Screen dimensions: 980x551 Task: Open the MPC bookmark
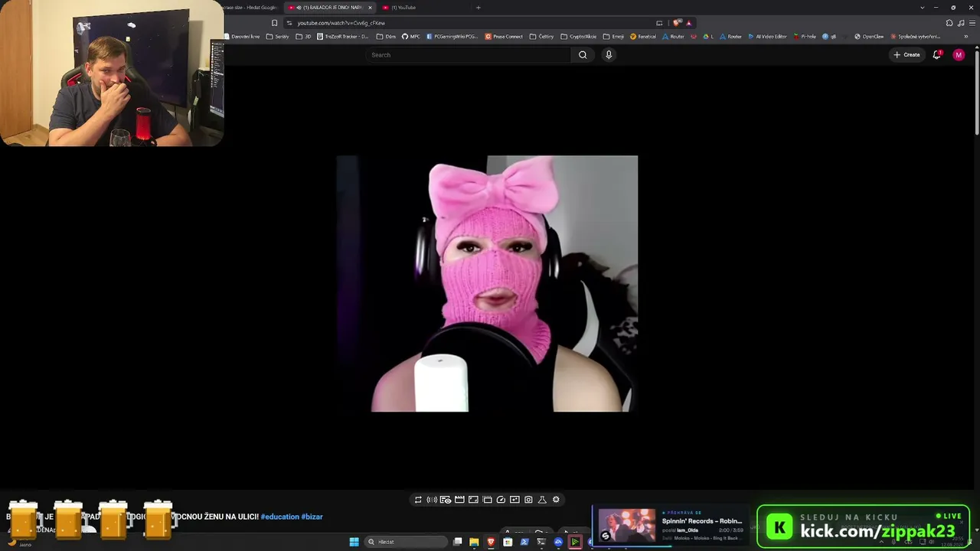click(411, 37)
